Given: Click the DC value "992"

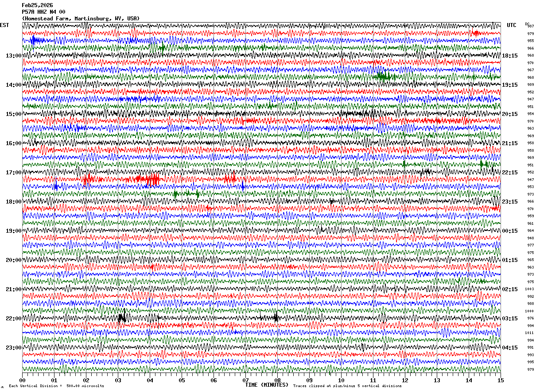Looking at the screenshot, I should (531, 296).
